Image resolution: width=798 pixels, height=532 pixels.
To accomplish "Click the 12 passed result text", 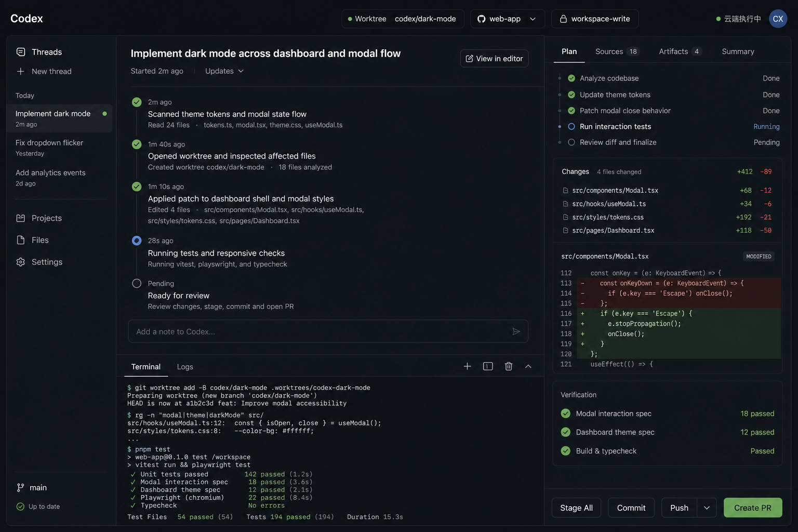I will click(x=757, y=432).
